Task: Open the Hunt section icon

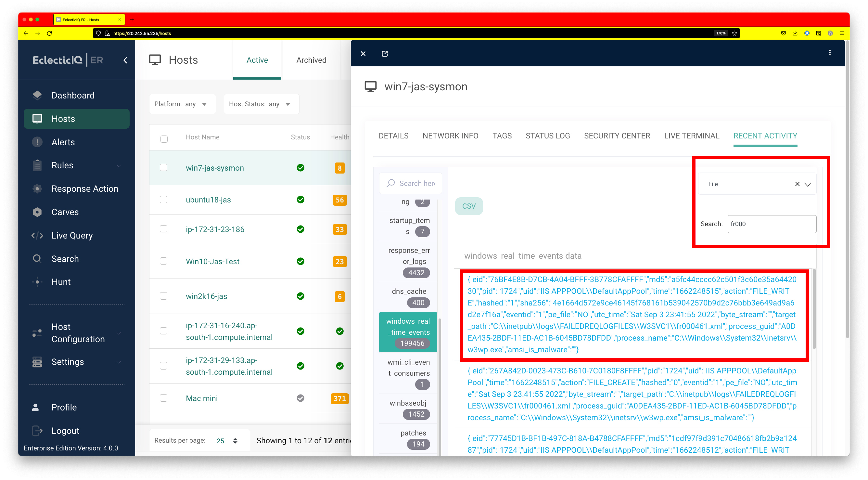Action: 37,282
